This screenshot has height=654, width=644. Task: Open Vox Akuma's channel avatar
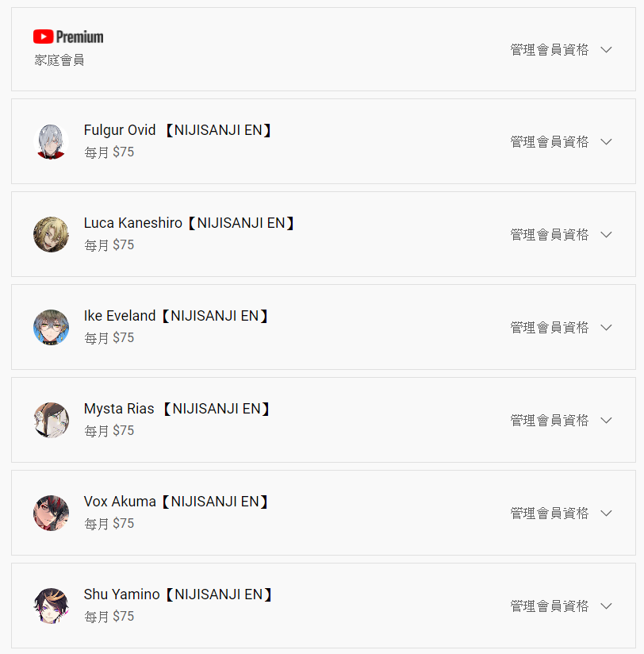click(51, 513)
